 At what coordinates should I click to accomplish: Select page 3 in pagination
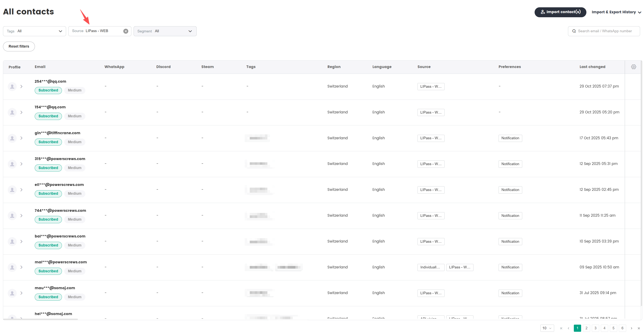click(595, 328)
